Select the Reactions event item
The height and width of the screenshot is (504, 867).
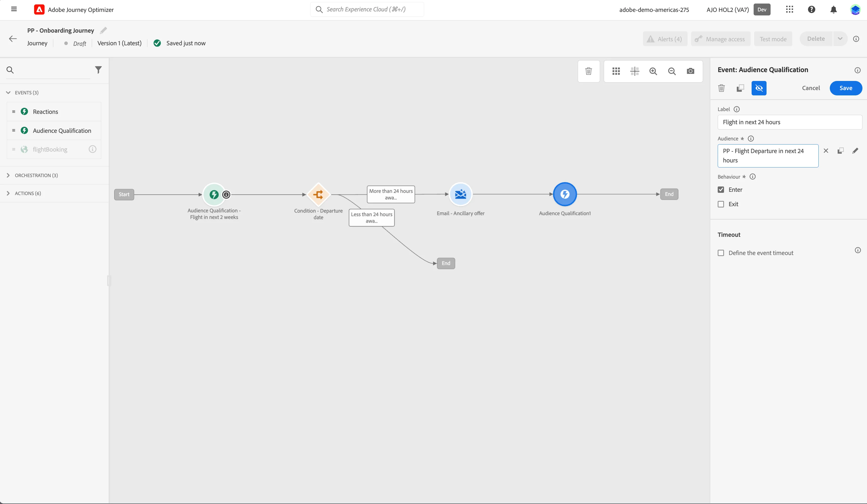pos(54,112)
